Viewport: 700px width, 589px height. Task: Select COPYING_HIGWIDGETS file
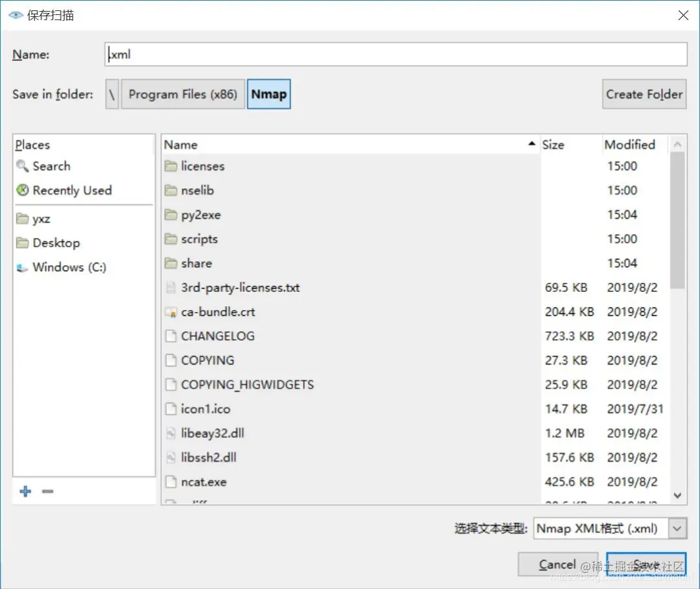[x=415, y=385]
